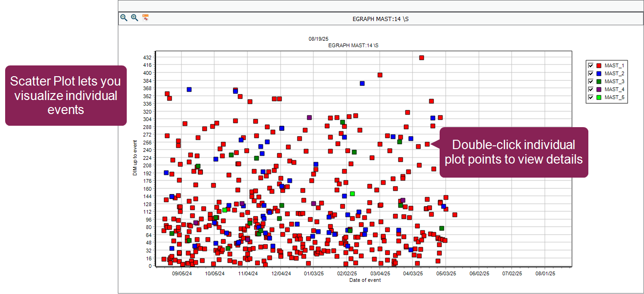
Task: Select the highest red point near DIM 432
Action: point(421,57)
